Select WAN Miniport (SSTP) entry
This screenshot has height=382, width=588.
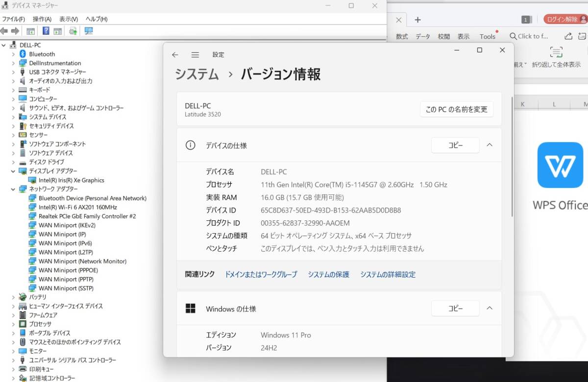(66, 288)
